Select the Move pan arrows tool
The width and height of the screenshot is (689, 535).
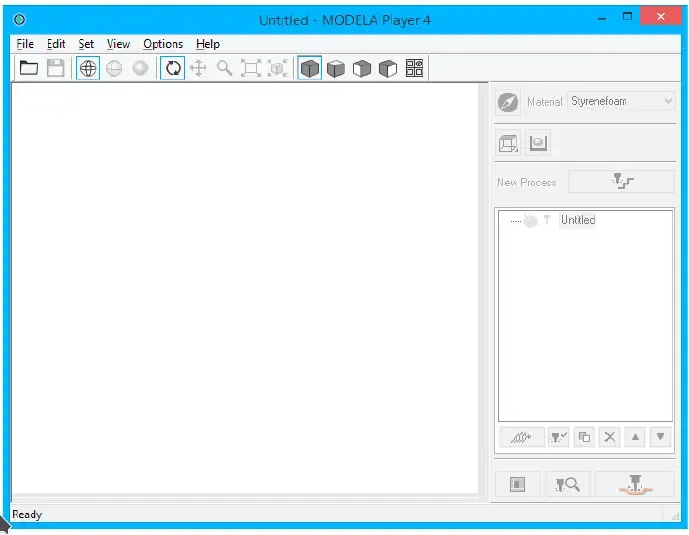pyautogui.click(x=199, y=68)
